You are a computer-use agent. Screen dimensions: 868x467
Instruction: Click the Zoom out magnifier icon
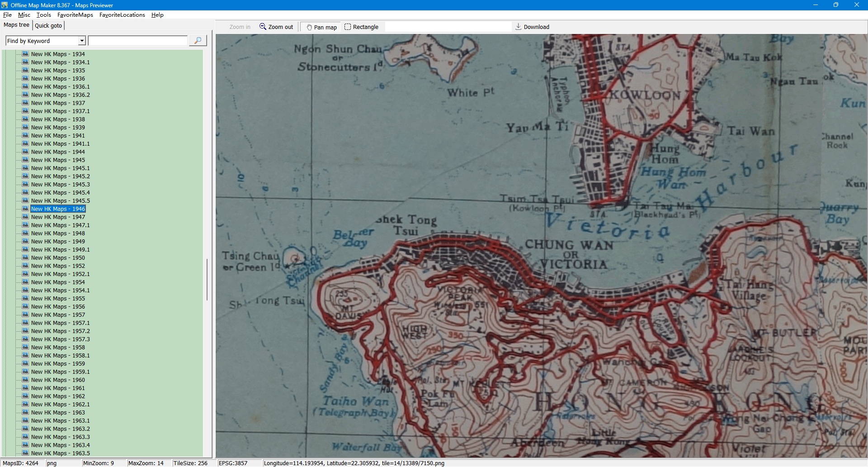[x=263, y=27]
